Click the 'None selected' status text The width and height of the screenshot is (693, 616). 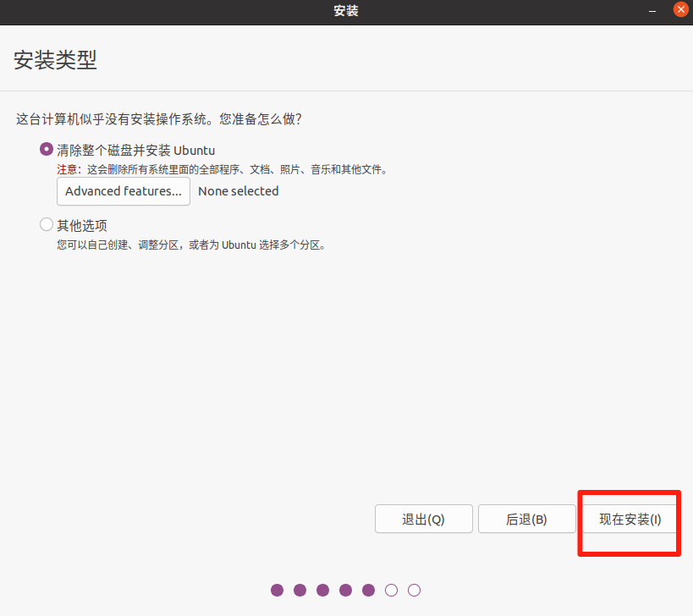point(239,191)
